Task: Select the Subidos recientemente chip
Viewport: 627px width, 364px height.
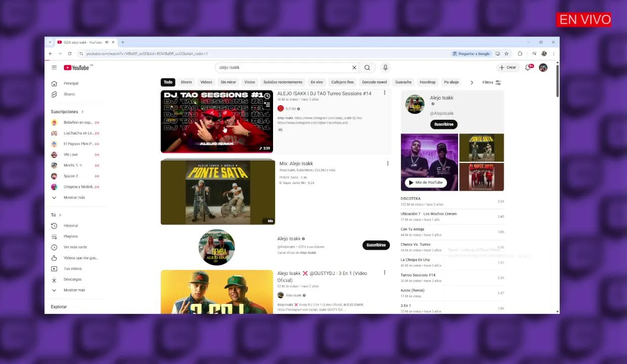Action: click(283, 82)
